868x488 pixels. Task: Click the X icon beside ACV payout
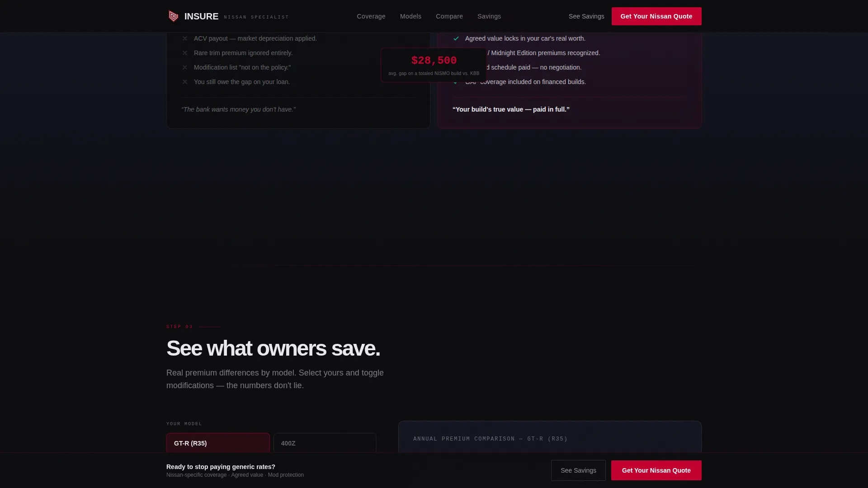pos(185,38)
